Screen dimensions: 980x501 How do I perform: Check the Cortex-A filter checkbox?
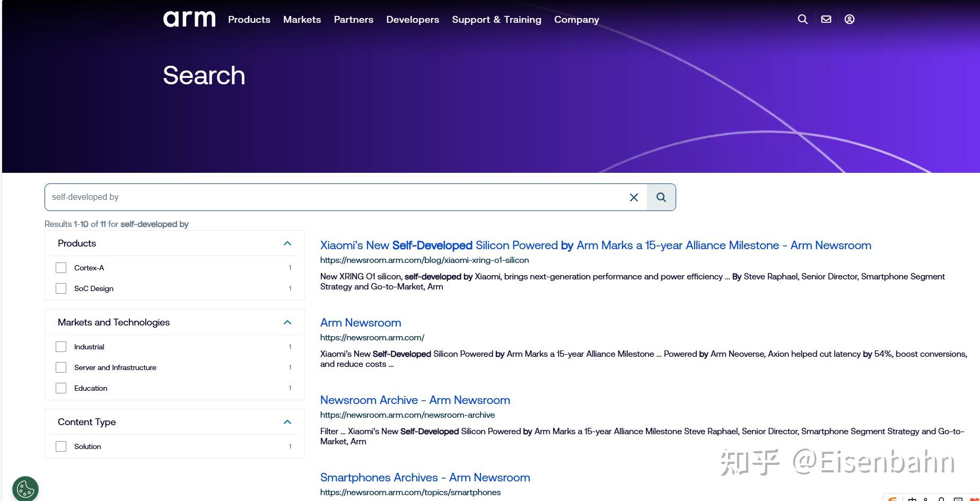click(61, 268)
